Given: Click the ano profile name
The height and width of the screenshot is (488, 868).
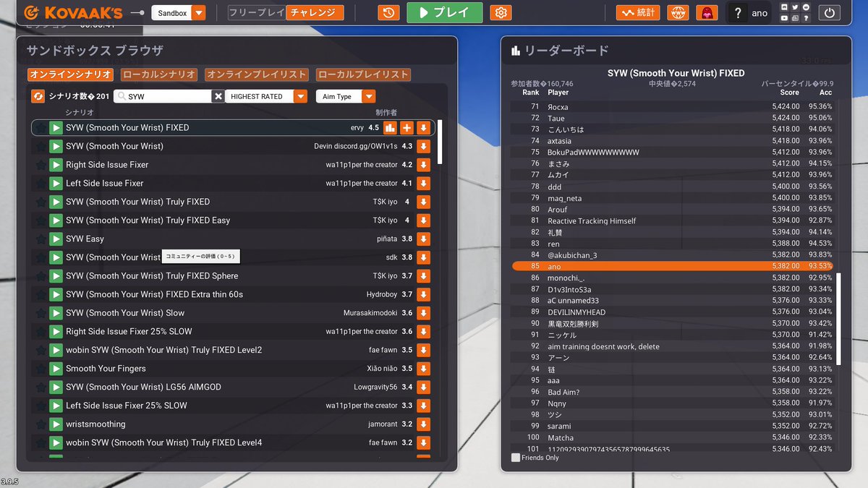Looking at the screenshot, I should 759,13.
